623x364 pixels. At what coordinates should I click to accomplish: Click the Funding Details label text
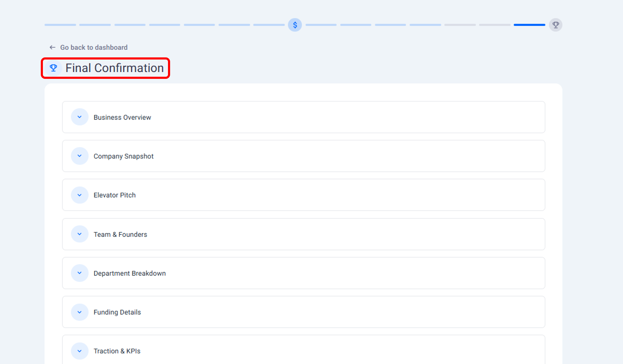pos(117,312)
